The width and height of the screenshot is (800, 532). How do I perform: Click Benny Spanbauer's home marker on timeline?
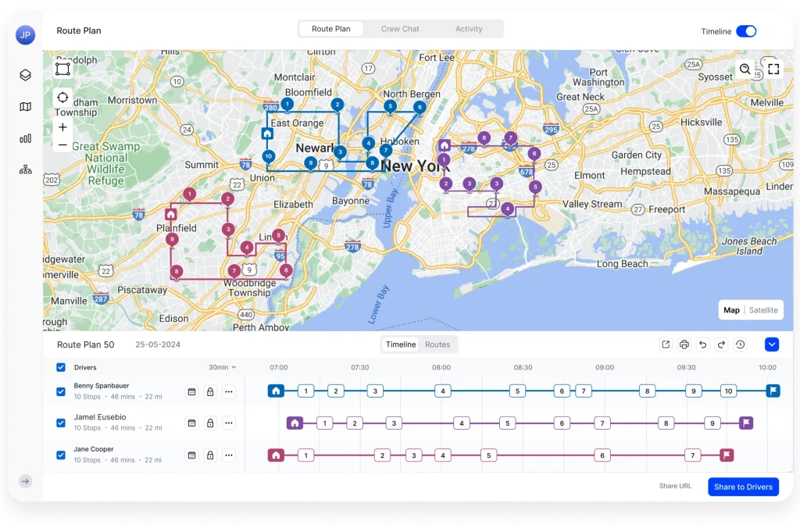pyautogui.click(x=276, y=391)
